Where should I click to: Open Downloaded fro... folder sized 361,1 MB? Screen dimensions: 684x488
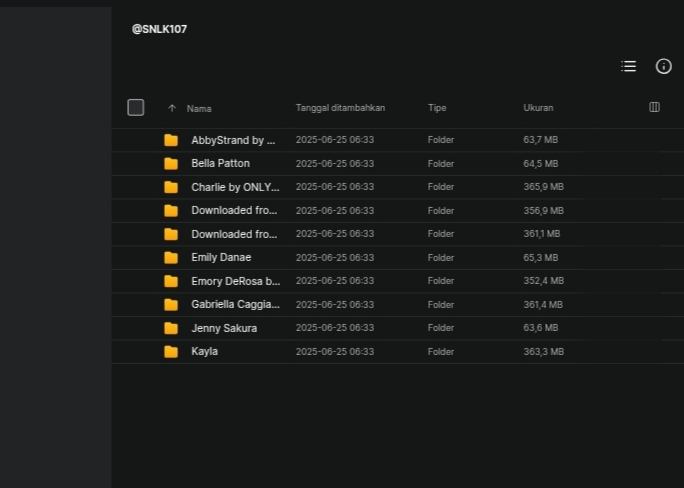pyautogui.click(x=234, y=234)
